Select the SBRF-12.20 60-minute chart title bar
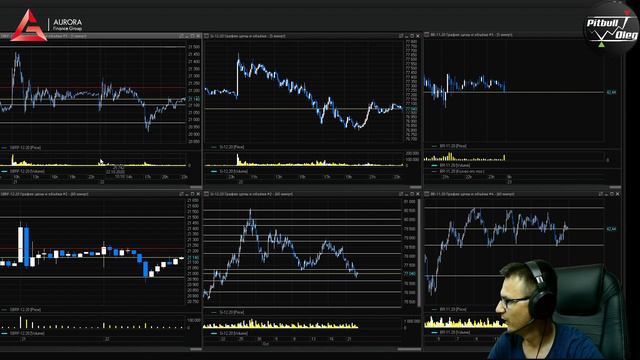The image size is (640, 360). (100, 194)
